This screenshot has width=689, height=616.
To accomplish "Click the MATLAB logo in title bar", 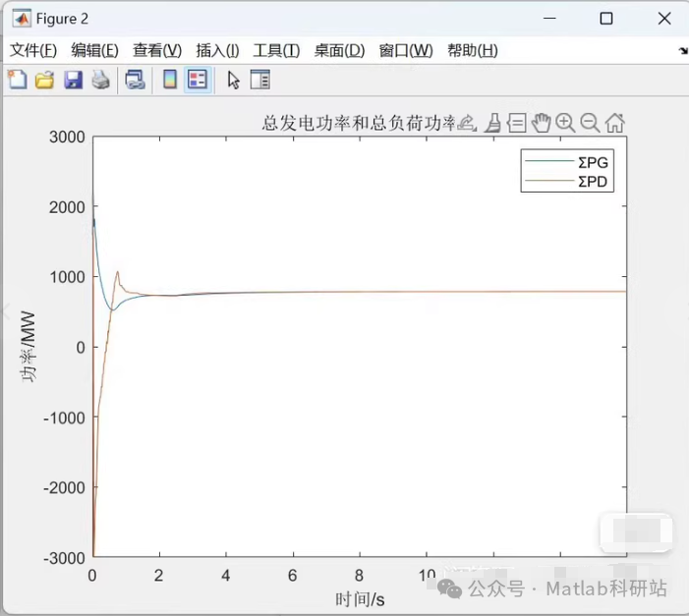I will pos(21,19).
